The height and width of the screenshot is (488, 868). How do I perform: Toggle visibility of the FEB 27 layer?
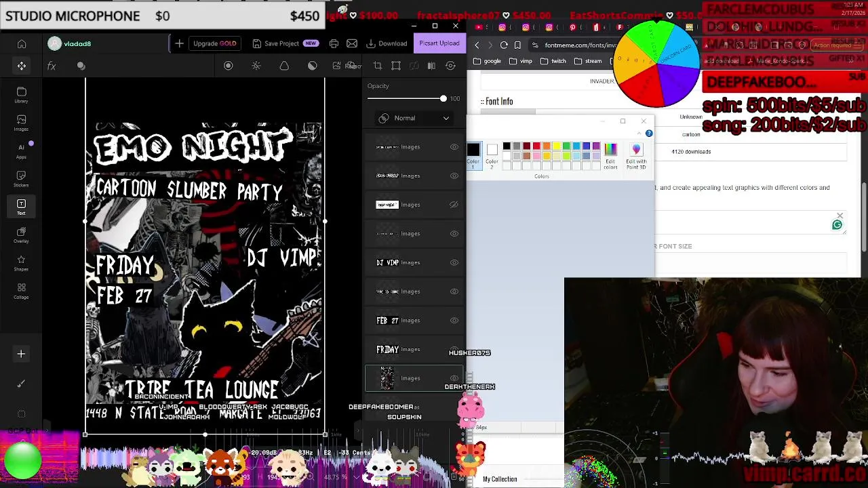pos(454,321)
